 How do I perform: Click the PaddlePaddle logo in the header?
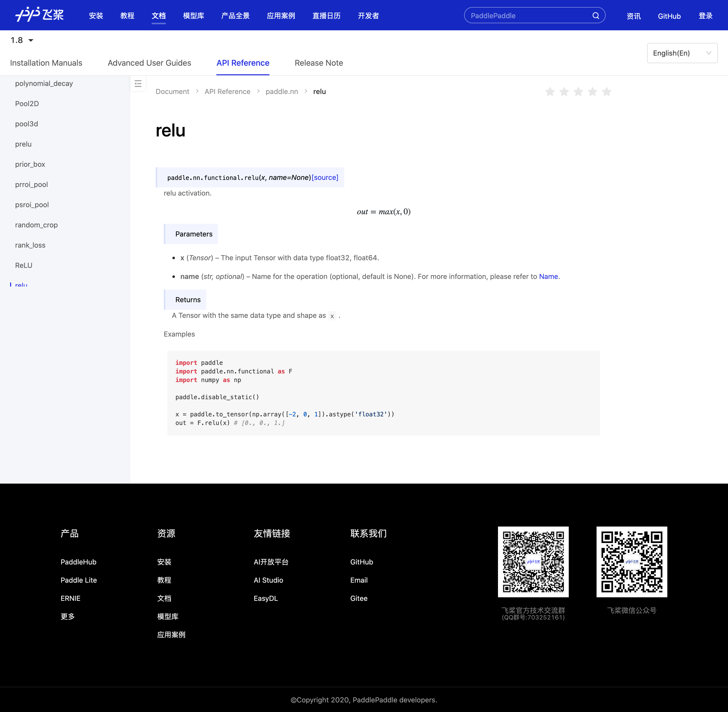[x=39, y=15]
